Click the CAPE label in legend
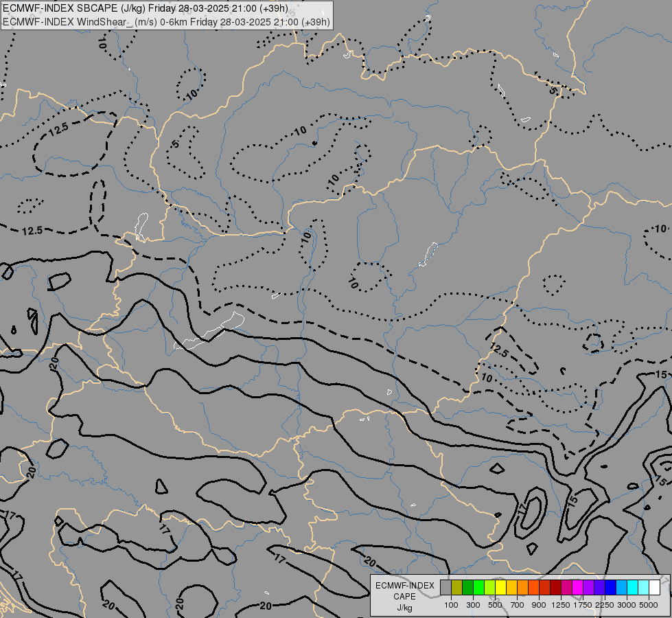This screenshot has height=618, width=672. tap(404, 597)
